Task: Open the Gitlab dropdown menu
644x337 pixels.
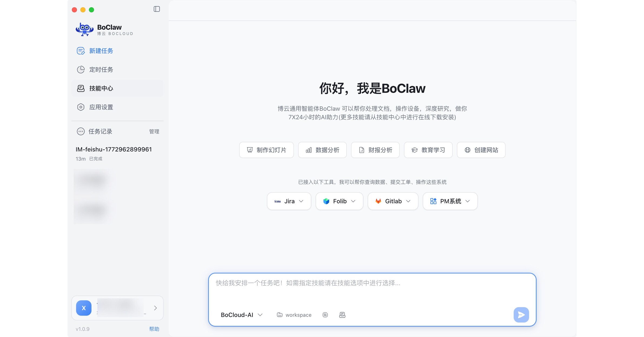Action: (x=393, y=201)
